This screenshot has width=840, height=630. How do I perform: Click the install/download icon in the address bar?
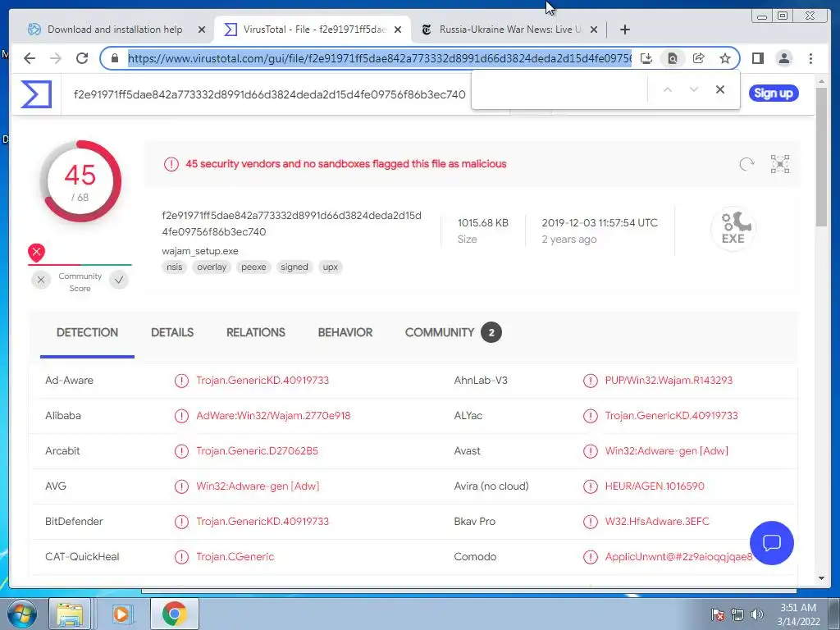pos(646,58)
